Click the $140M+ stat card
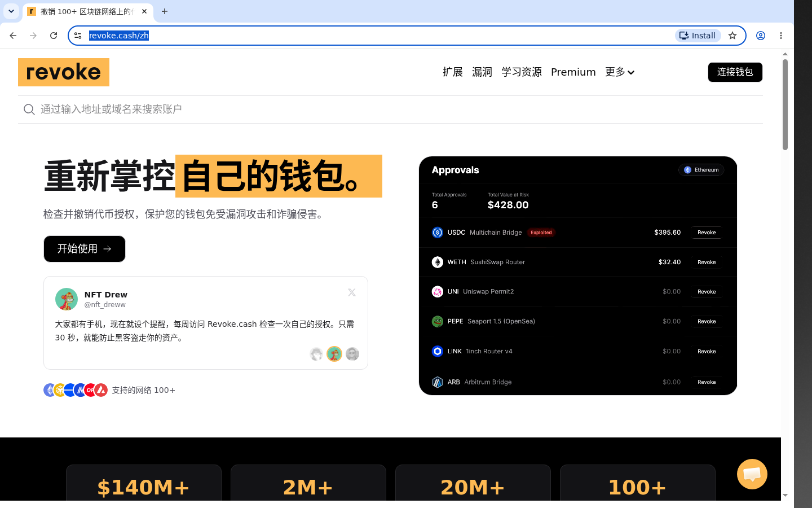Image resolution: width=812 pixels, height=508 pixels. (144, 483)
